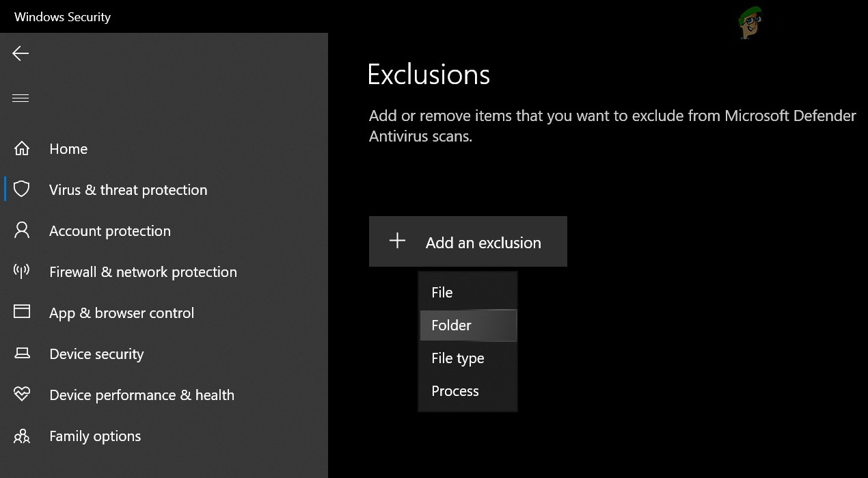Open Account protection page
This screenshot has height=478, width=868.
point(110,231)
